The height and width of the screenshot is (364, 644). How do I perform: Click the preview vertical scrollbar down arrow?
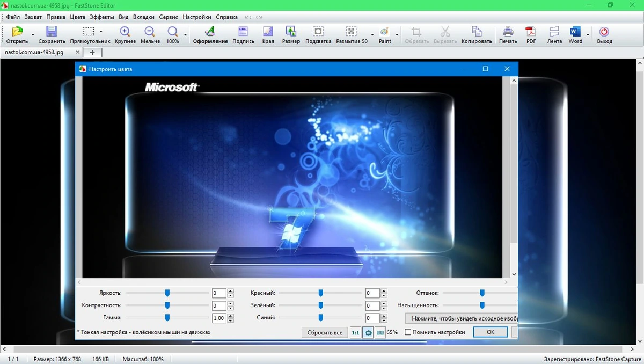[514, 274]
